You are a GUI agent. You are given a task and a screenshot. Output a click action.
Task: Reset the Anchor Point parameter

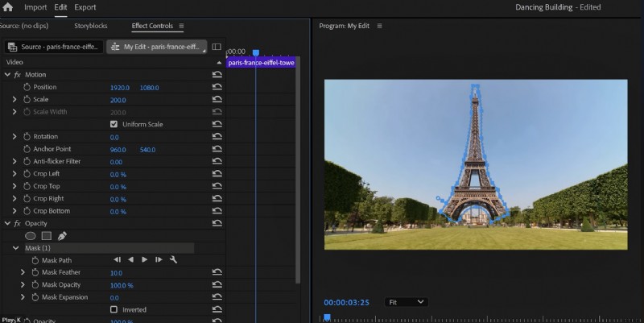click(x=217, y=149)
